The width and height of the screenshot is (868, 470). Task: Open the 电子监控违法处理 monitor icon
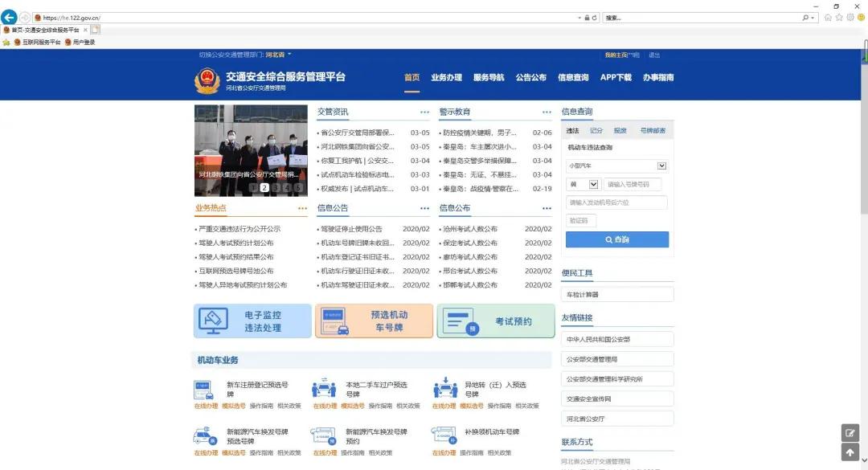pos(213,321)
